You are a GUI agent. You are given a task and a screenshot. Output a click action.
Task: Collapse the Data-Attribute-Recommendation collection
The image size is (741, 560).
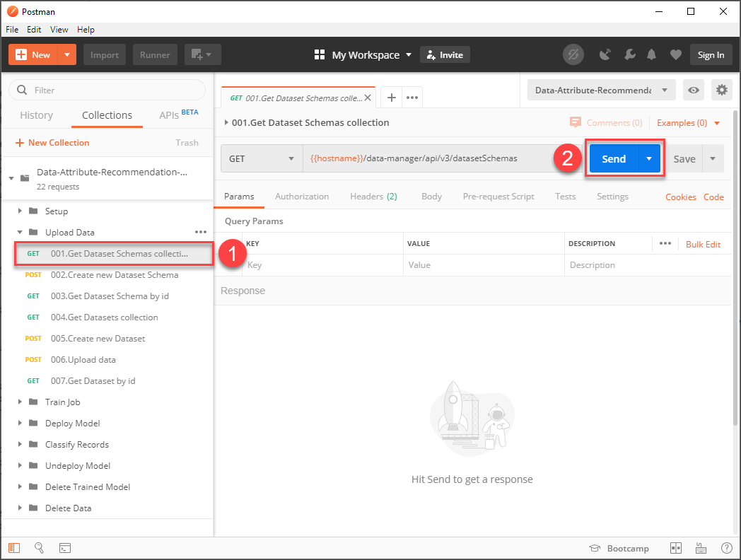pos(11,178)
